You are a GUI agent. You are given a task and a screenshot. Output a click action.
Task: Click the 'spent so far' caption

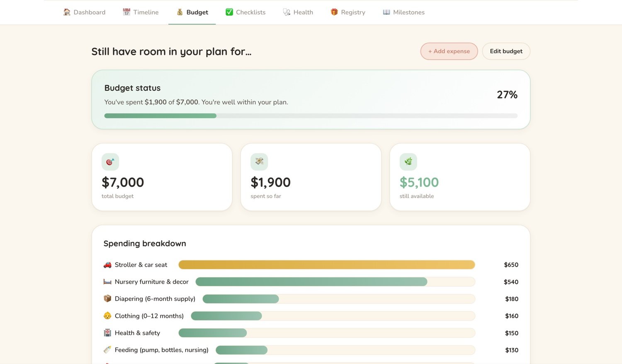point(266,196)
